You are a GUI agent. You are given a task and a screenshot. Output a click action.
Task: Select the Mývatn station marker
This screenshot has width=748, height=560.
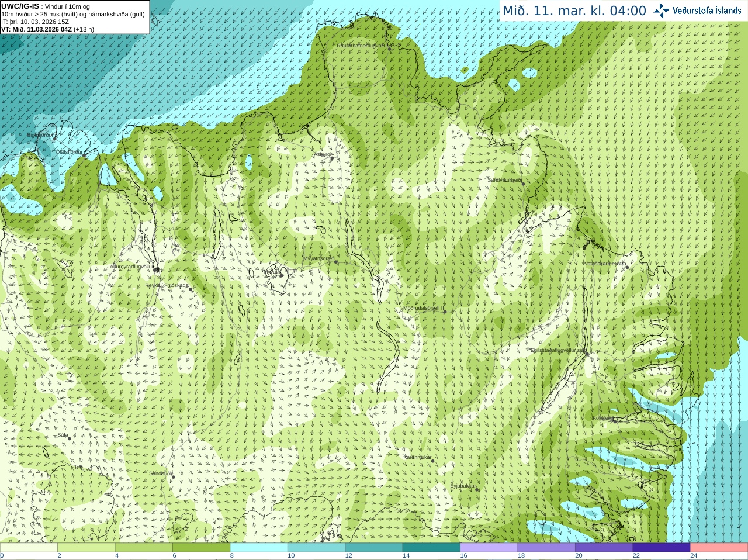pos(281,275)
